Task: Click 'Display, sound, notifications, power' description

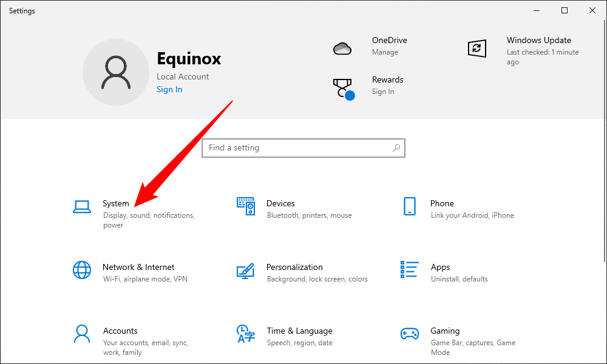Action: pos(149,220)
